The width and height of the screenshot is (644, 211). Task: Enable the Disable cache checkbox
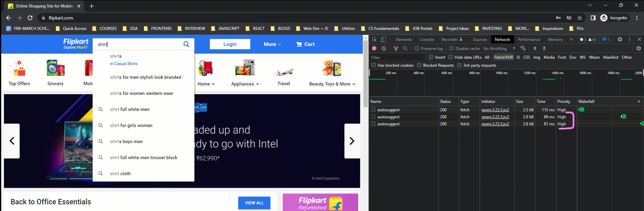coord(451,48)
